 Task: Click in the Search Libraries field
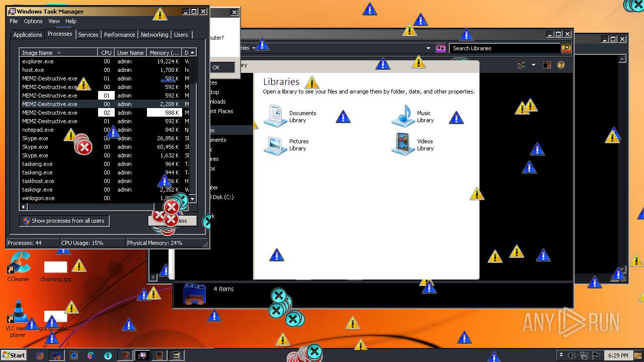(x=505, y=48)
